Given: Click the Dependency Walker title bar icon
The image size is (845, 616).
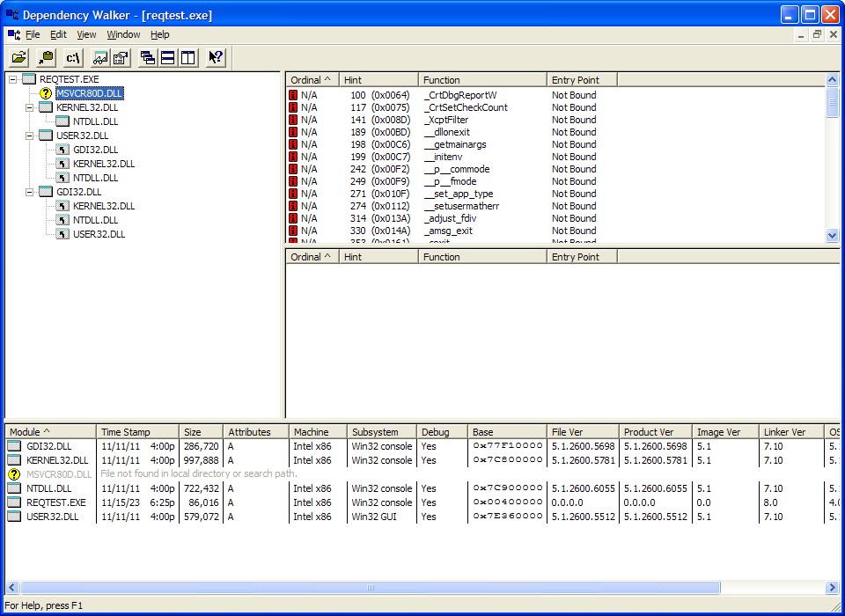Looking at the screenshot, I should click(x=11, y=15).
